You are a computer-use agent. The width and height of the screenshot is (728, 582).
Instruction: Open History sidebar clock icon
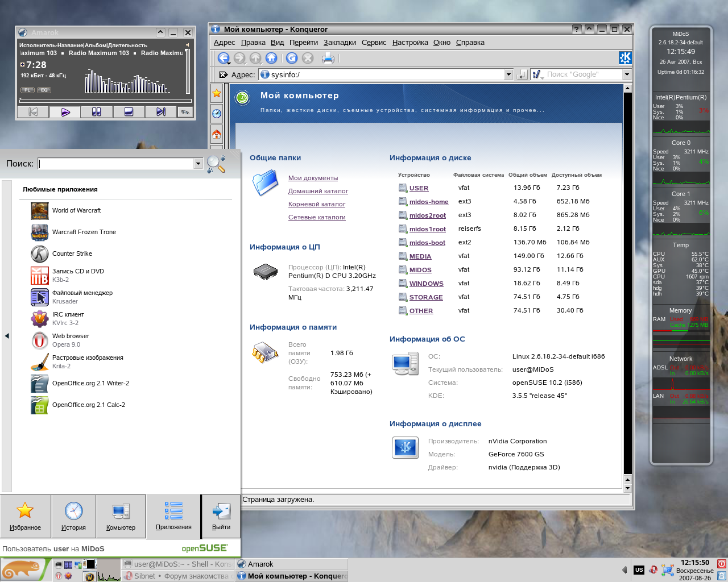[x=217, y=114]
